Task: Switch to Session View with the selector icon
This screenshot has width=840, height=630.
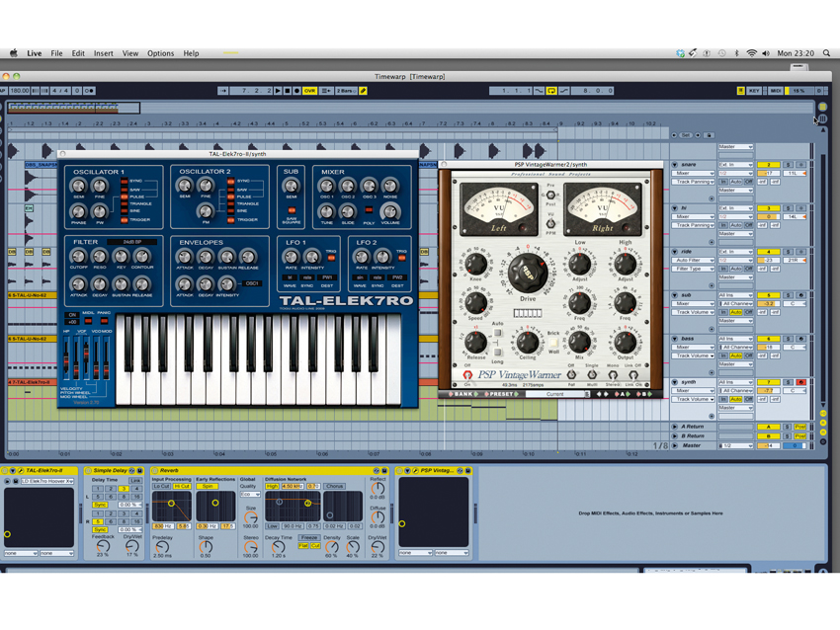Action: click(823, 118)
